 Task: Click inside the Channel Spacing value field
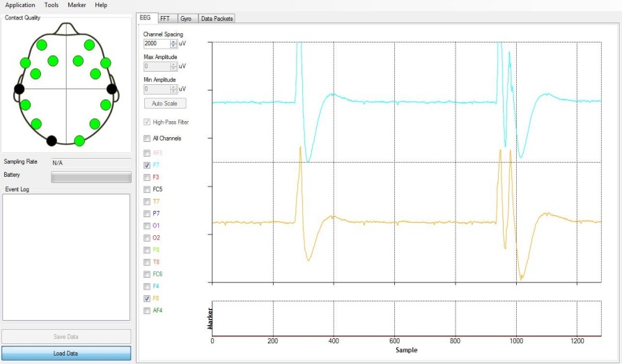pyautogui.click(x=156, y=43)
